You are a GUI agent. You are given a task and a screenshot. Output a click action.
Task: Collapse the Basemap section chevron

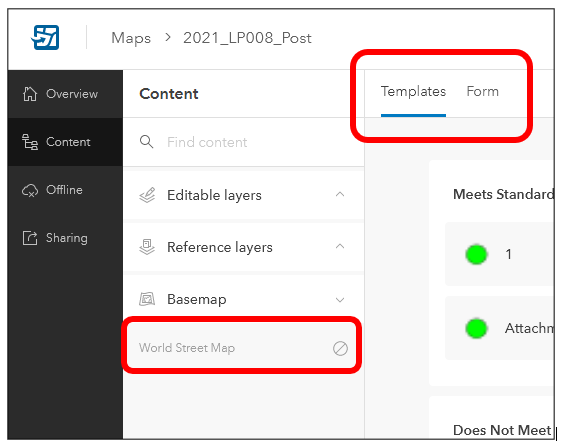point(340,300)
